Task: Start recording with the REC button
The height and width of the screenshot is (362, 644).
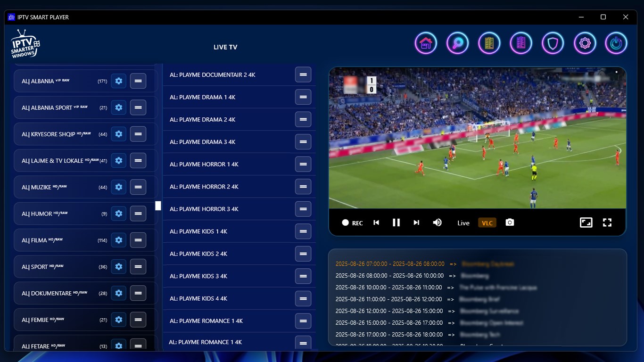Action: [x=352, y=222]
